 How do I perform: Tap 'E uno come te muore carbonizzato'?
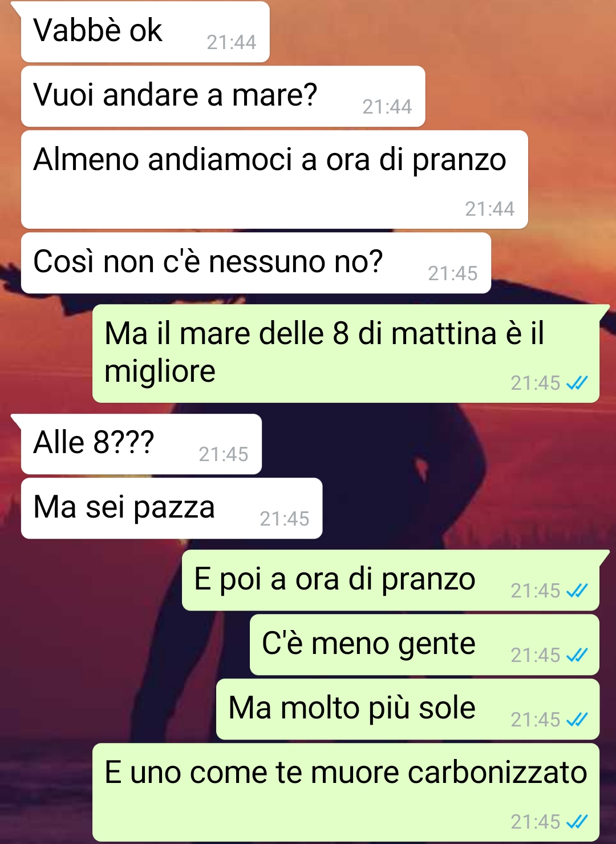(x=346, y=792)
